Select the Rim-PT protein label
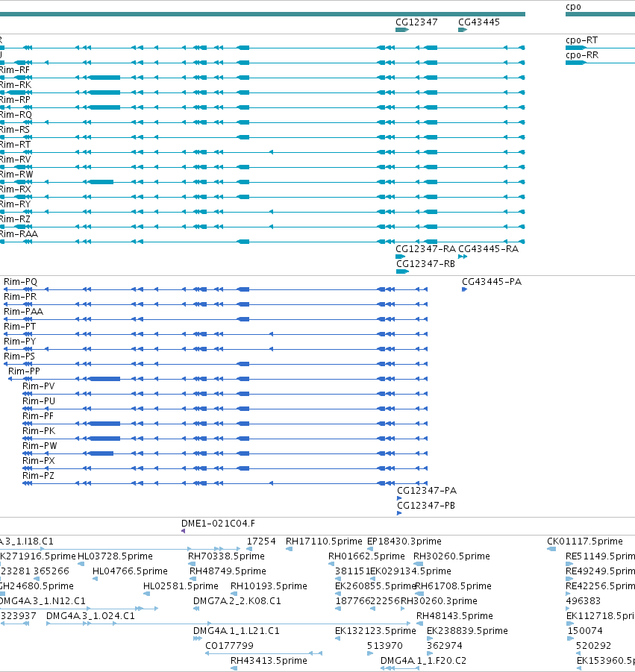Screen dimensions: 635x672 click(x=19, y=327)
